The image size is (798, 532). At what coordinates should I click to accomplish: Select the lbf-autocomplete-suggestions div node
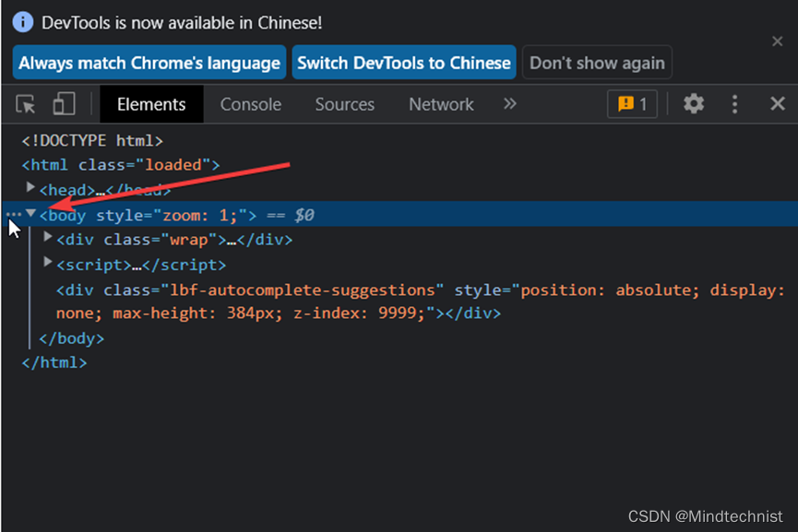pos(249,290)
